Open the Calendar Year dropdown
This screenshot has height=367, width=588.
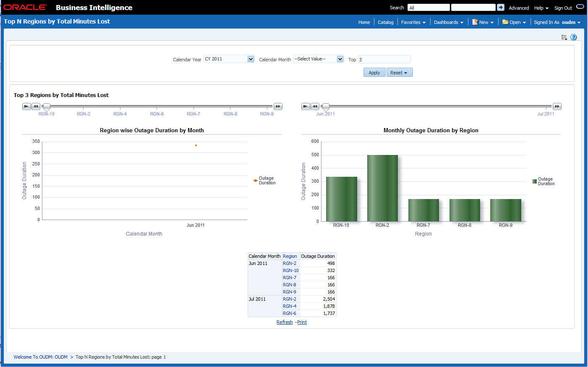(251, 59)
